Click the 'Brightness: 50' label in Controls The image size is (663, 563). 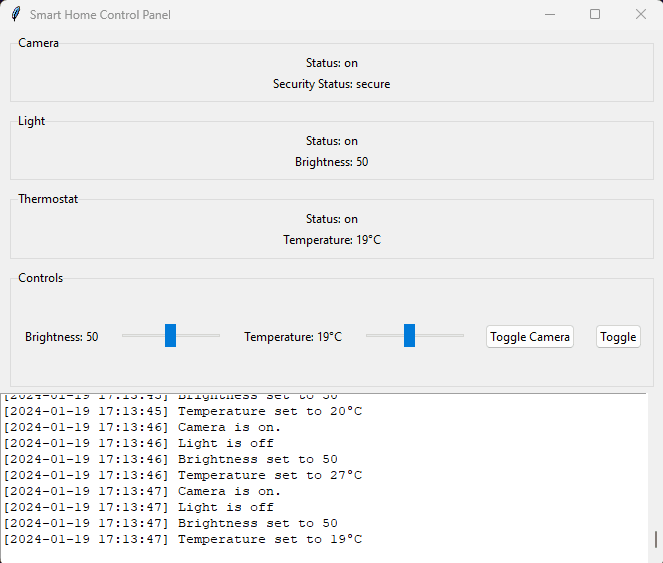[62, 337]
